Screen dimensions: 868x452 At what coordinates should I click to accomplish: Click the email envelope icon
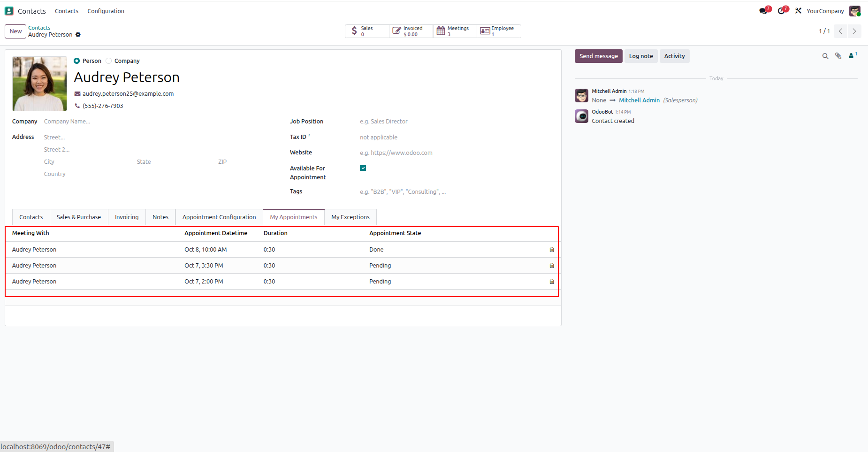(x=77, y=94)
